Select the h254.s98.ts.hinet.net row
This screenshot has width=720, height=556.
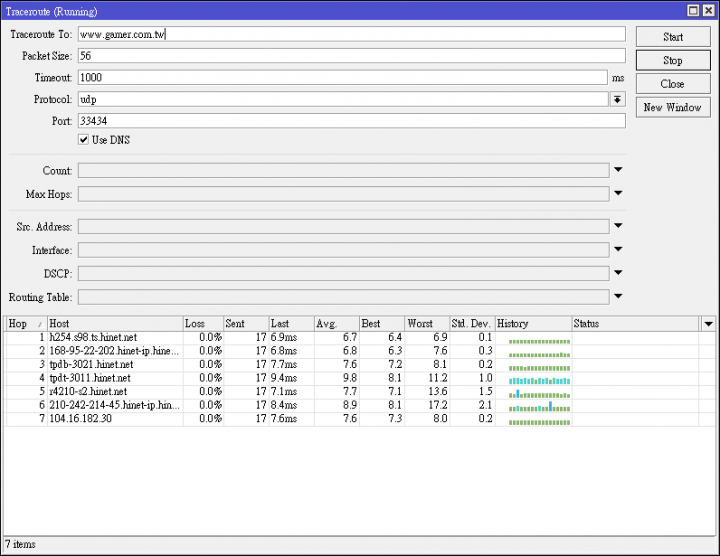[x=360, y=337]
